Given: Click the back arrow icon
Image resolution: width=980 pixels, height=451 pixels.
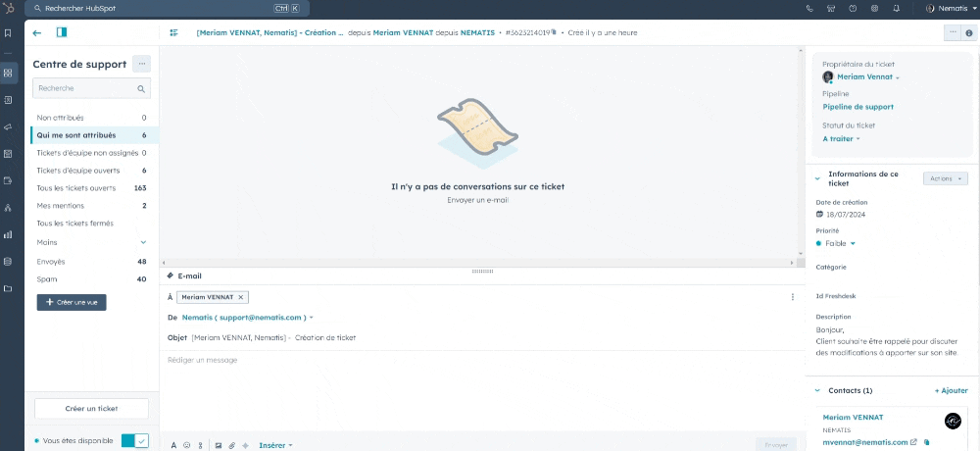Looking at the screenshot, I should tap(37, 32).
